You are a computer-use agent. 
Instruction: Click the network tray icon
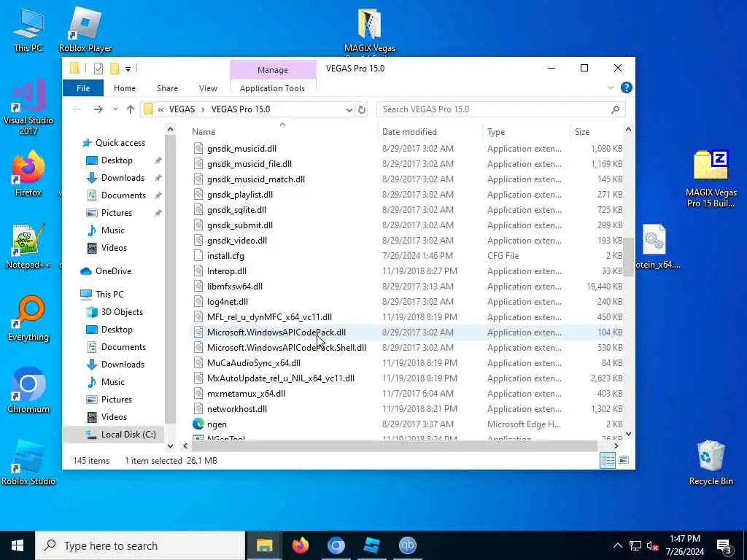pos(635,545)
